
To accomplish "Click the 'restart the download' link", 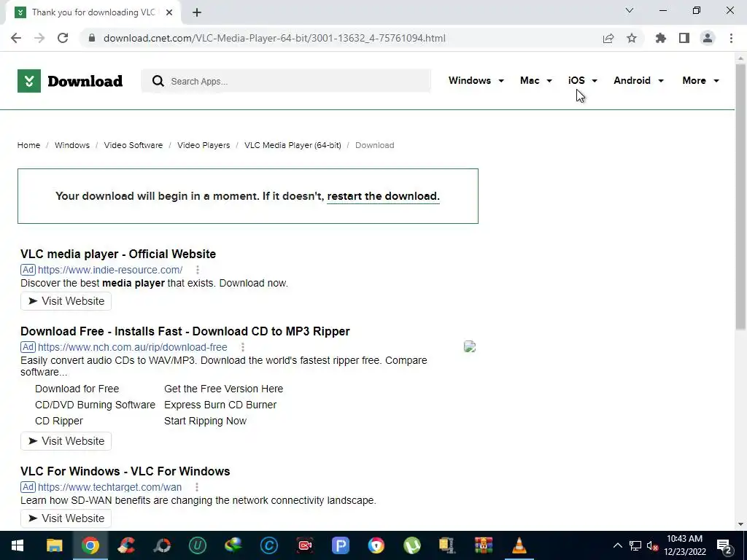I will pos(383,196).
